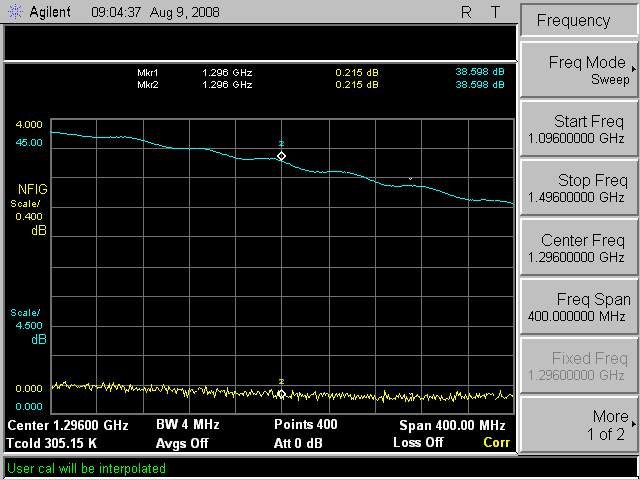Click the R status indicator
Viewport: 640px width, 480px height.
click(466, 13)
